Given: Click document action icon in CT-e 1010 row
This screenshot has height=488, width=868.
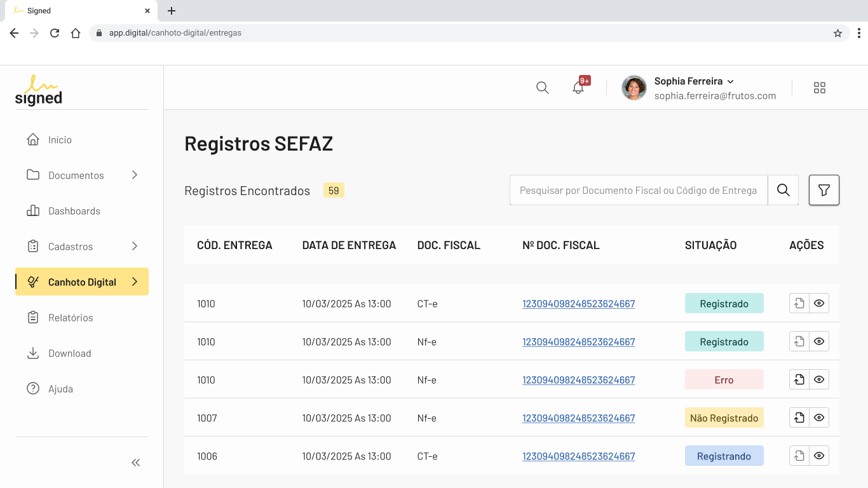Looking at the screenshot, I should [799, 303].
